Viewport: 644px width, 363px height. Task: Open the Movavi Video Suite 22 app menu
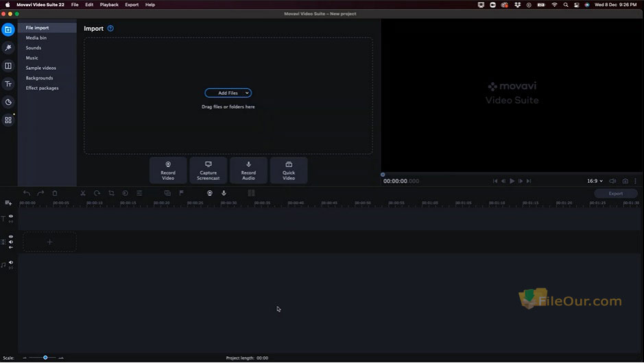[40, 5]
